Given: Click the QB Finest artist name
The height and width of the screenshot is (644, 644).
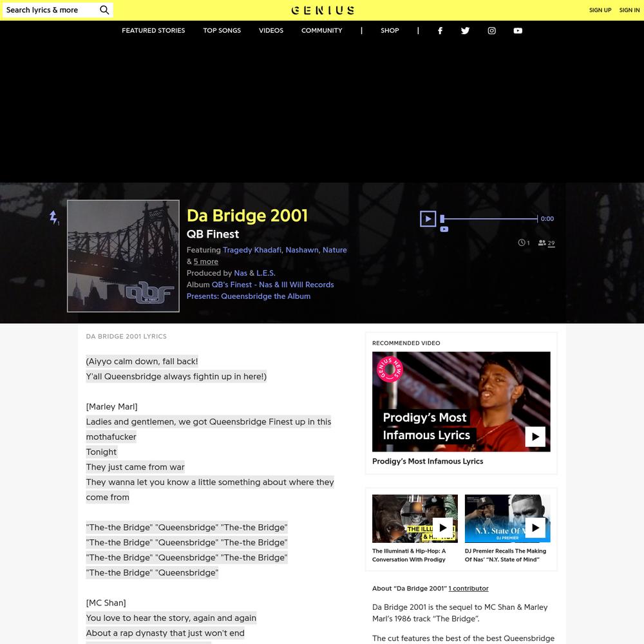Looking at the screenshot, I should (x=213, y=234).
